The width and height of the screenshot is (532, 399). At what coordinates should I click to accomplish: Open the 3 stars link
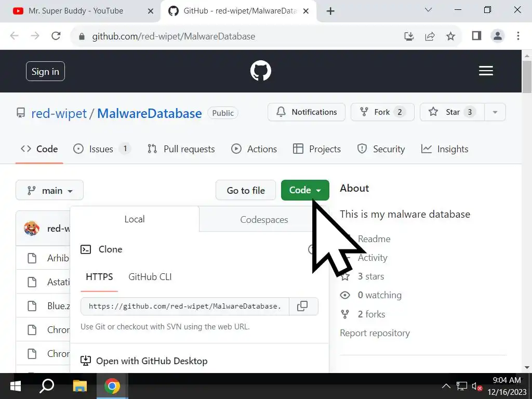(371, 276)
